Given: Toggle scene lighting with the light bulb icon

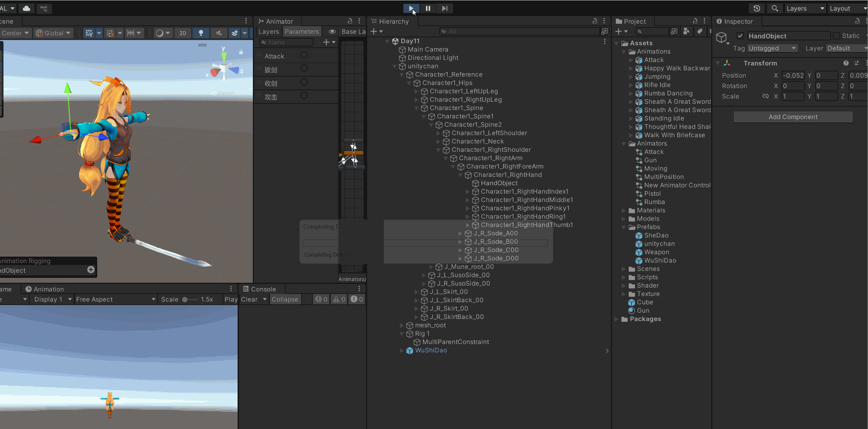Looking at the screenshot, I should [201, 33].
